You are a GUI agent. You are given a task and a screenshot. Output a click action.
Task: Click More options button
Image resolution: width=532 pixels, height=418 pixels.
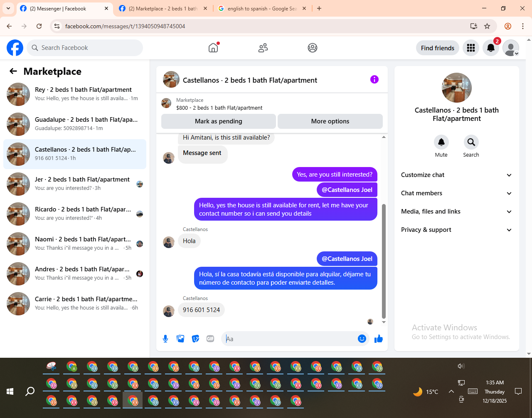330,121
